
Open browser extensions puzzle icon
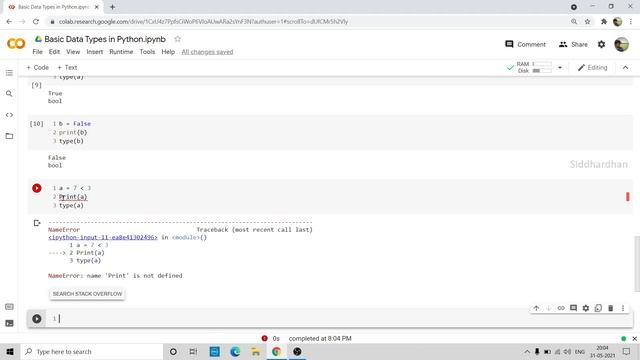click(604, 22)
